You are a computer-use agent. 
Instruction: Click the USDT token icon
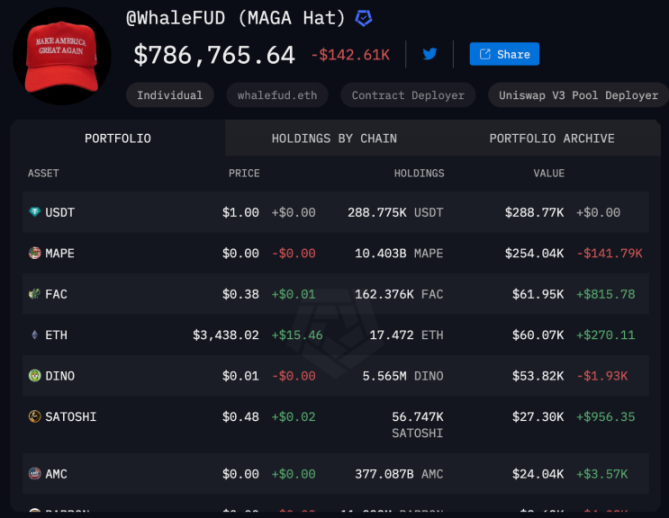coord(35,212)
